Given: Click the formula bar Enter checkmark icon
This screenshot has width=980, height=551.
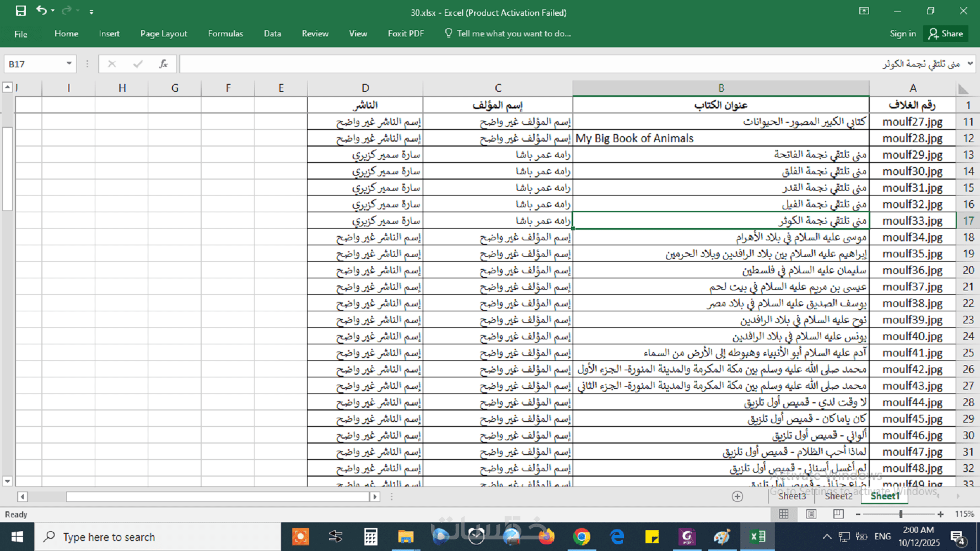Looking at the screenshot, I should tap(138, 64).
